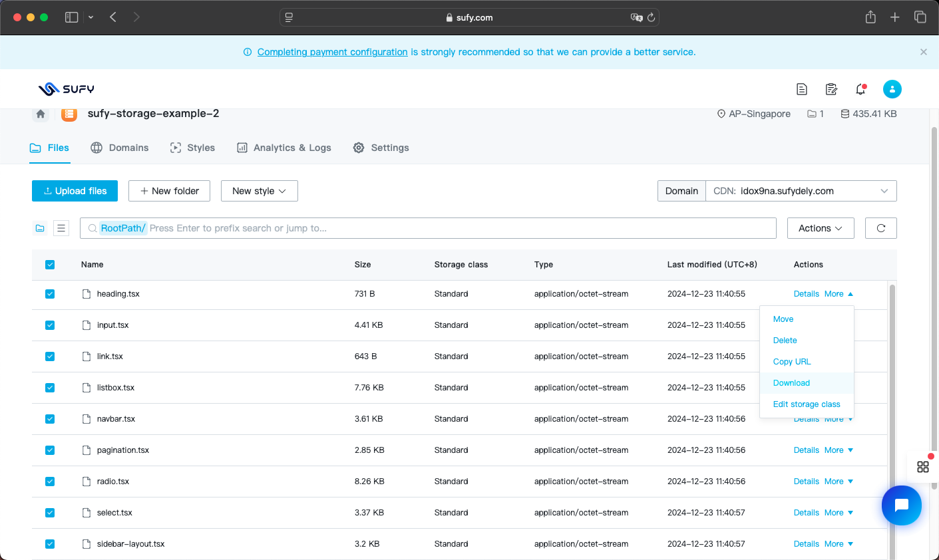Switch to list view icon
939x560 pixels.
pos(61,228)
